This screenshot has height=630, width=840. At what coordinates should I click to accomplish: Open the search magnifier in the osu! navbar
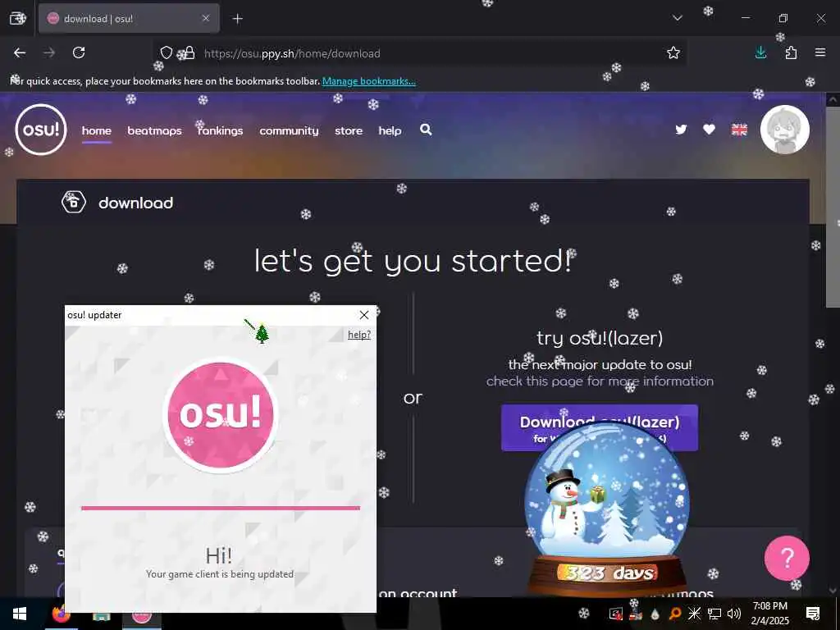(426, 130)
